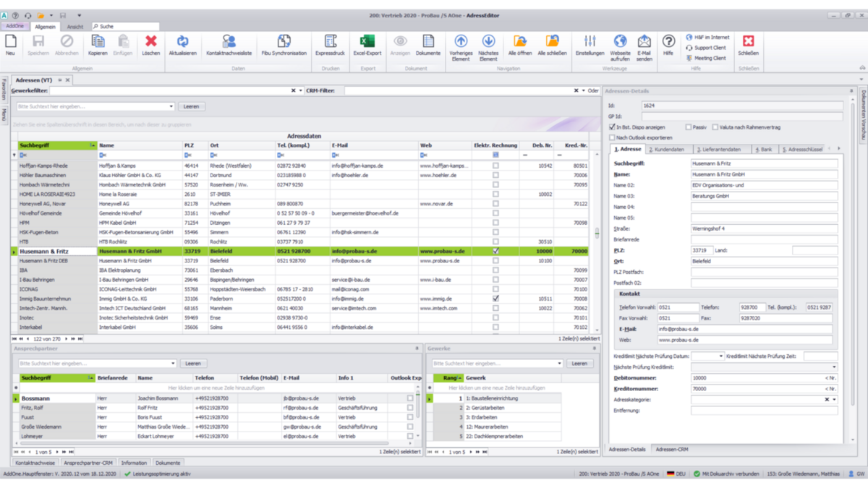Screen dimensions: 868x488
Task: Check 'Nach Outlook exportieren' option
Action: coord(613,137)
